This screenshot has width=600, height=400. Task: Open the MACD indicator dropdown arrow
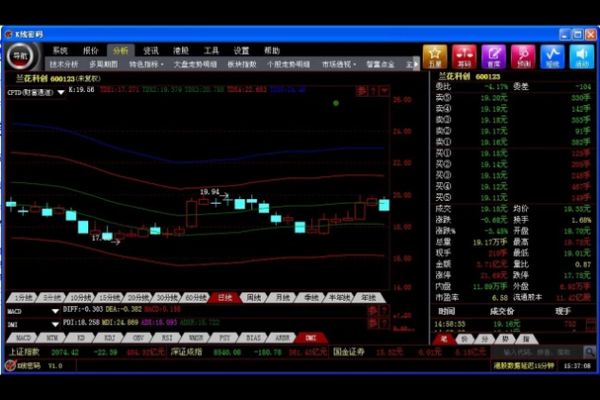pos(55,311)
